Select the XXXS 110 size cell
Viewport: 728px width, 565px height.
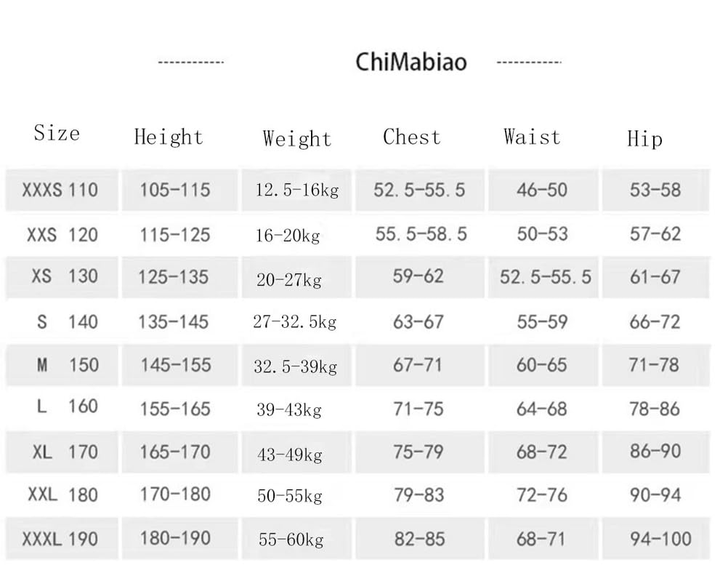pos(60,190)
